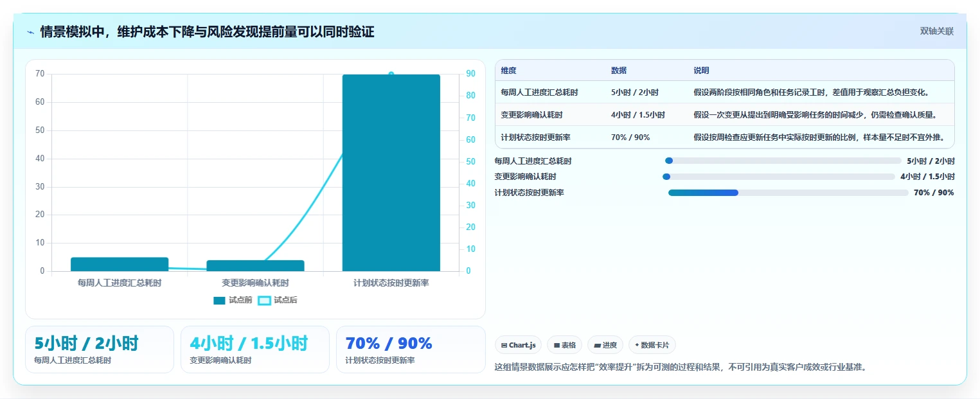980x399 pixels.
Task: Click the 变更影响确认耗时 progress bar
Action: coord(778,177)
